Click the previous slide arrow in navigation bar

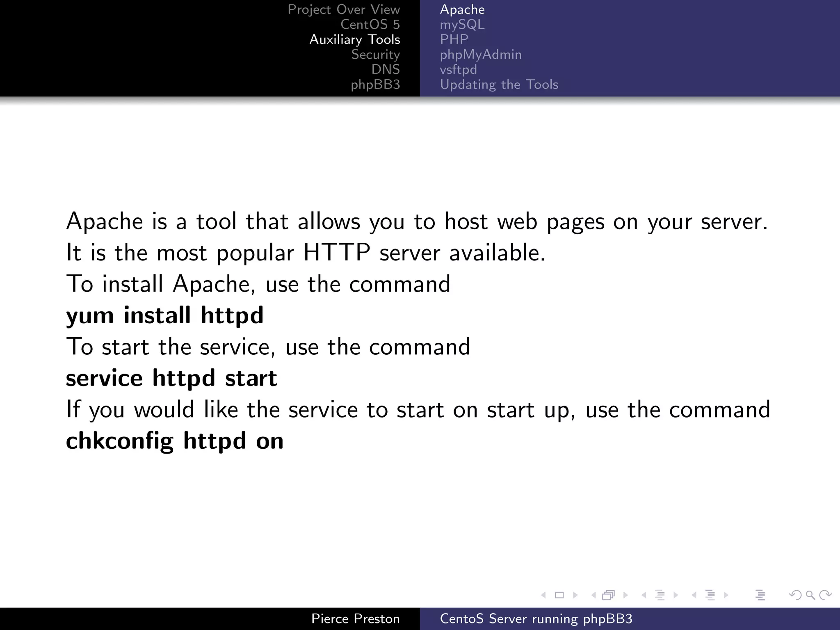click(543, 595)
